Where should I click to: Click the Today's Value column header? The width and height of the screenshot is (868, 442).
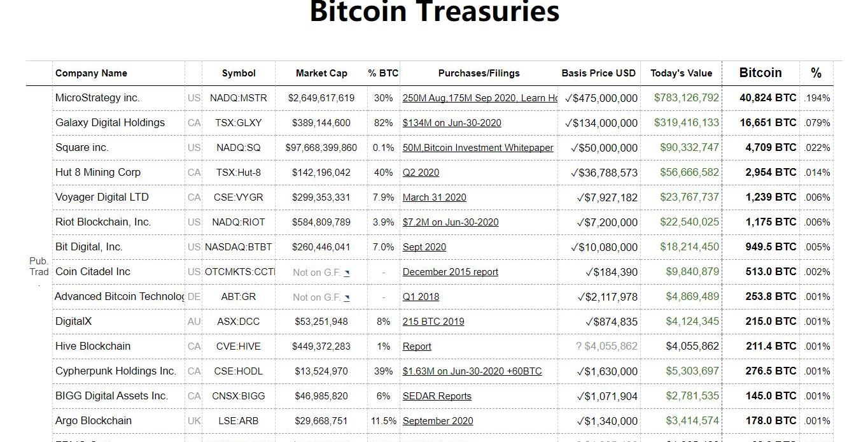[x=681, y=73]
